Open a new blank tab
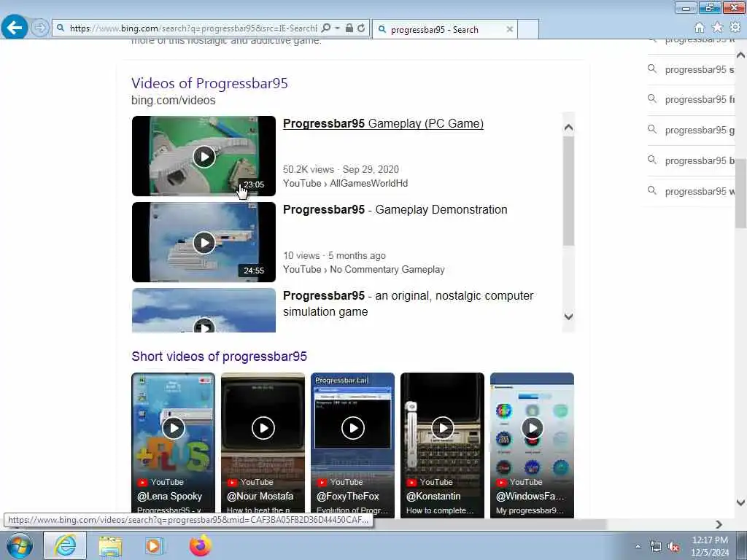 (528, 29)
